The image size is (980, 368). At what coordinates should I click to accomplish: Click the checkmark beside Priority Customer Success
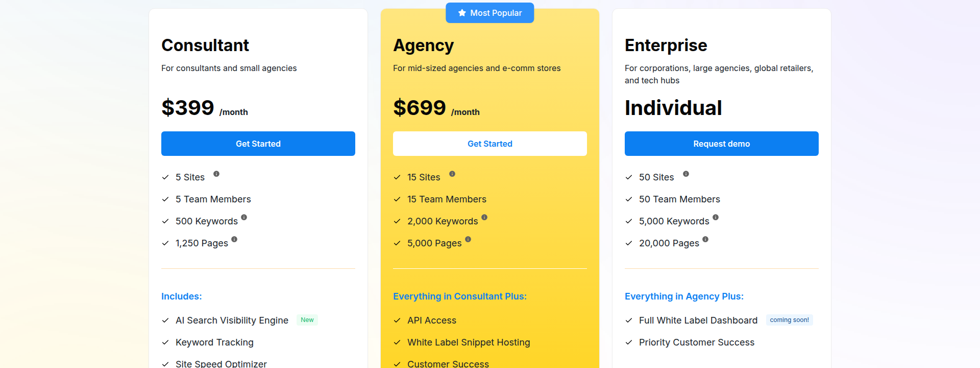[x=628, y=342]
